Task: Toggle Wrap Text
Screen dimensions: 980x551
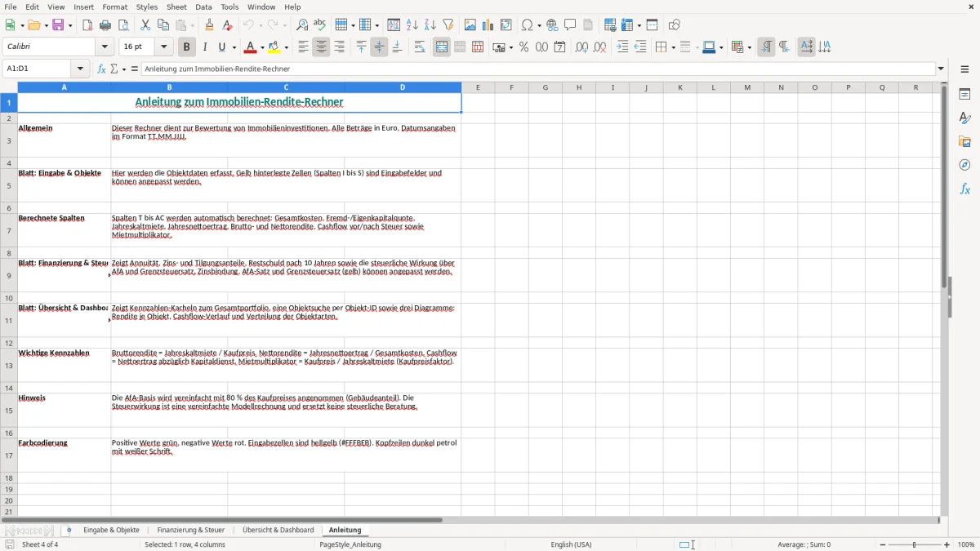Action: point(420,47)
